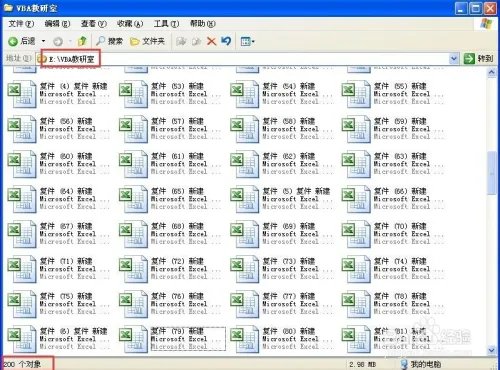Click the file name 复件 (74) 新建

coord(400,261)
